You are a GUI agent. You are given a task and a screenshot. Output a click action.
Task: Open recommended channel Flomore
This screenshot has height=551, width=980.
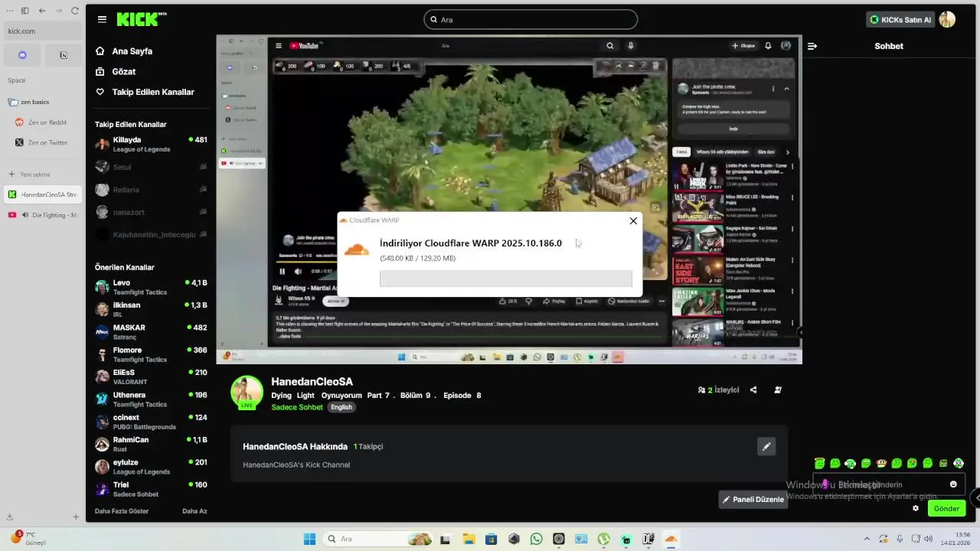point(151,354)
